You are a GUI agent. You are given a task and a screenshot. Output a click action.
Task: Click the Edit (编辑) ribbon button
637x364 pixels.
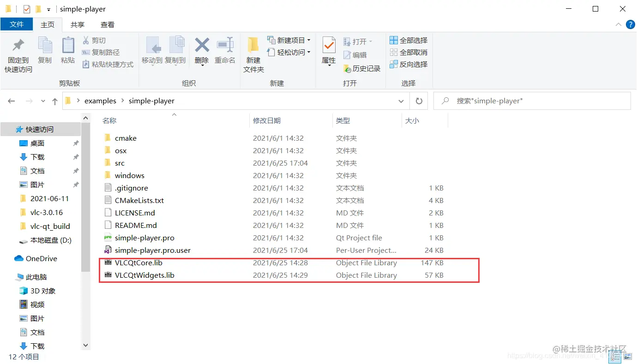click(355, 55)
